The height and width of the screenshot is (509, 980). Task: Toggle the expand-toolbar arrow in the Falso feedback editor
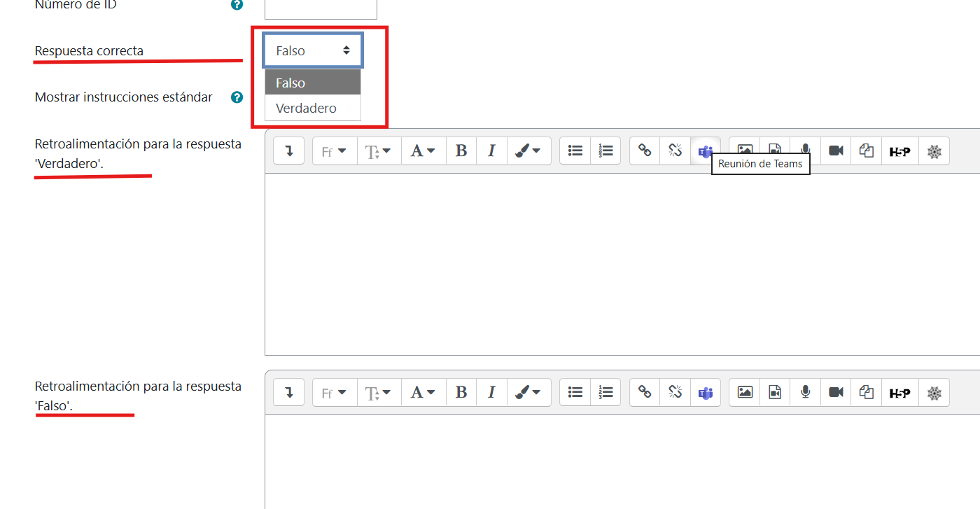[x=288, y=393]
